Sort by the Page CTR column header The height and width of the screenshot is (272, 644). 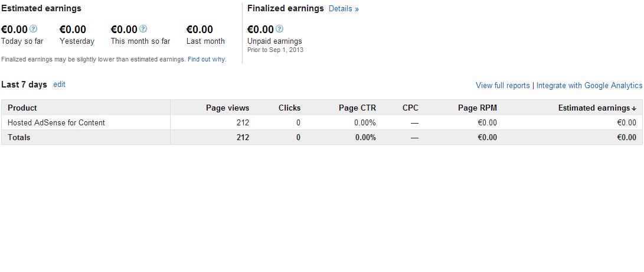357,108
